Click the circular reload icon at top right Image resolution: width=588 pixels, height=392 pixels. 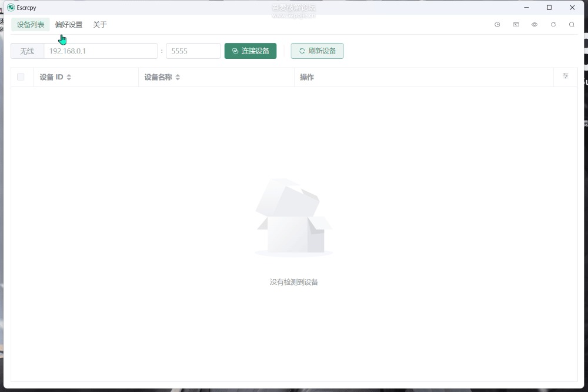coord(553,25)
